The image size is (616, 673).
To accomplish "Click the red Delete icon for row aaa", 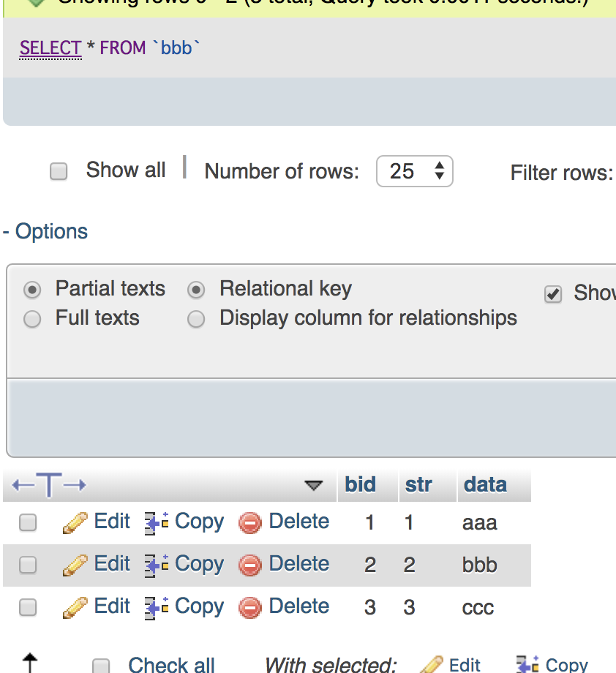I will 250,522.
